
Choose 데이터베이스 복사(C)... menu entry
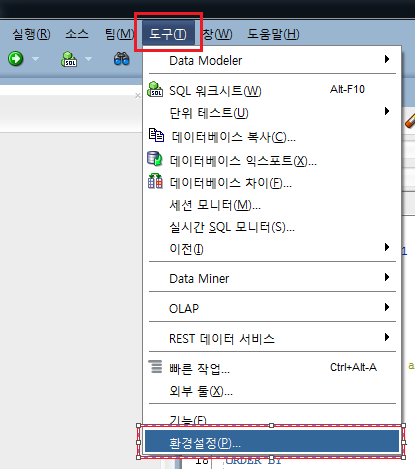click(272, 137)
